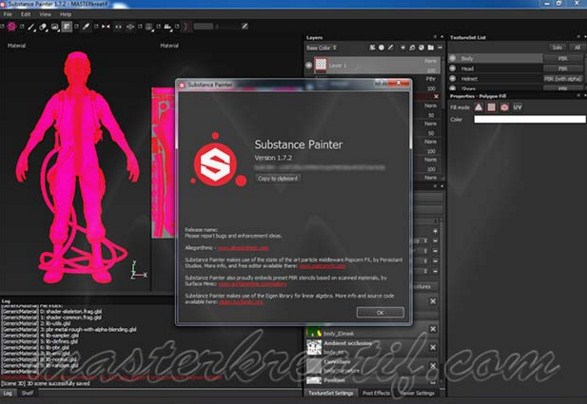Click the Position map thumbnail
The width and height of the screenshot is (587, 404).
pyautogui.click(x=314, y=380)
